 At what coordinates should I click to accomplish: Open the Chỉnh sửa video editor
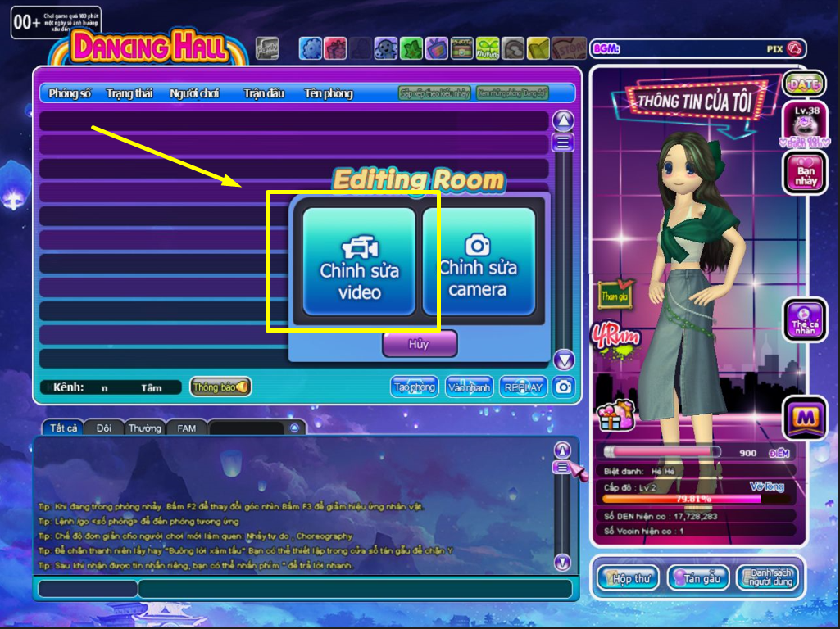(x=360, y=262)
